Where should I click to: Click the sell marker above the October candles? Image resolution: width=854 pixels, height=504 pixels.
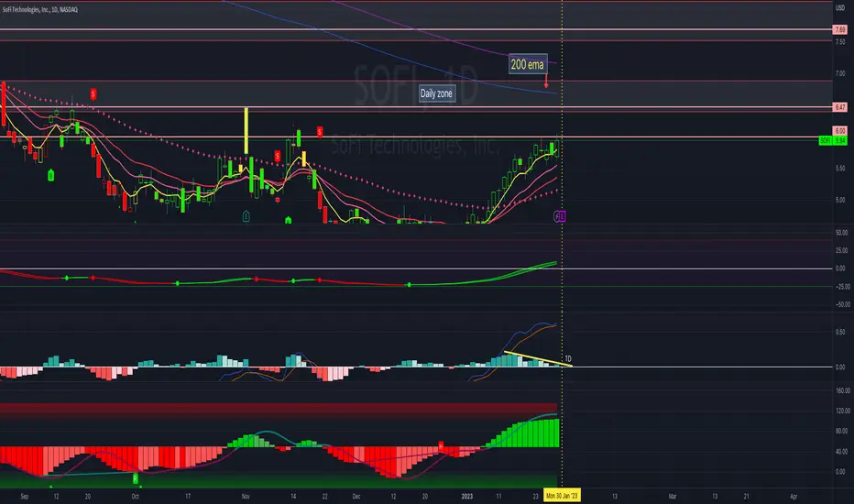(x=93, y=94)
